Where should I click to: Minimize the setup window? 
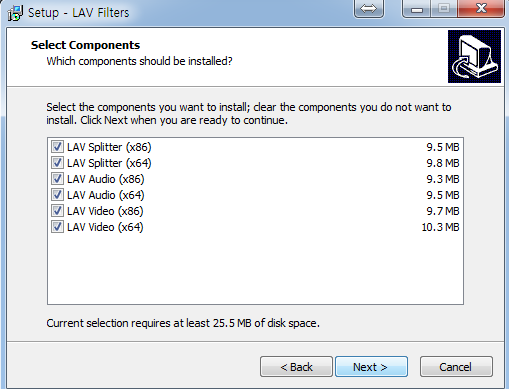coord(417,8)
